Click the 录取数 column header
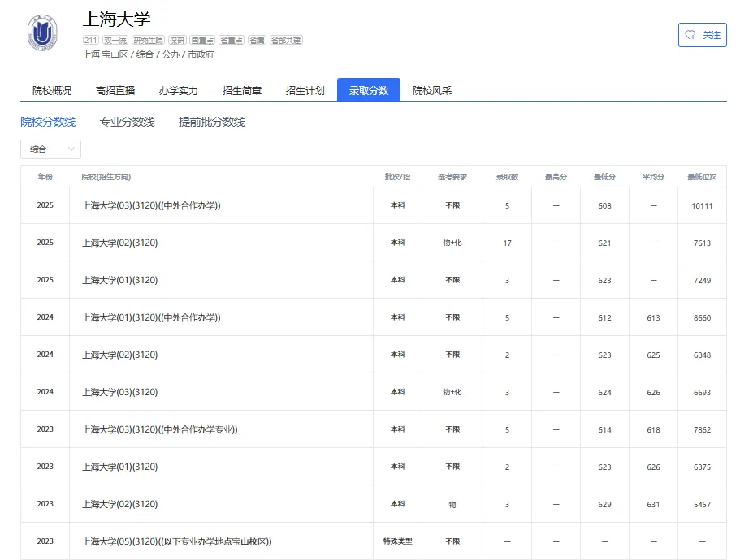Image resolution: width=753 pixels, height=560 pixels. click(507, 177)
